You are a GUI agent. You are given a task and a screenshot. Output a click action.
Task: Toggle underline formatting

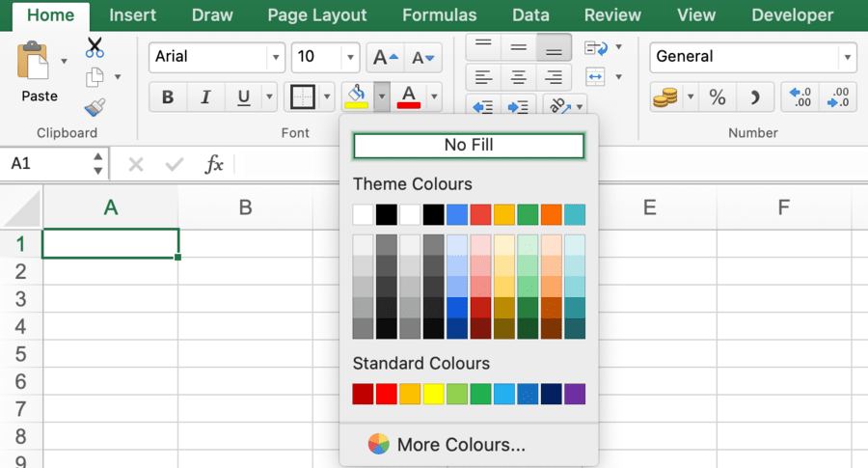tap(243, 96)
